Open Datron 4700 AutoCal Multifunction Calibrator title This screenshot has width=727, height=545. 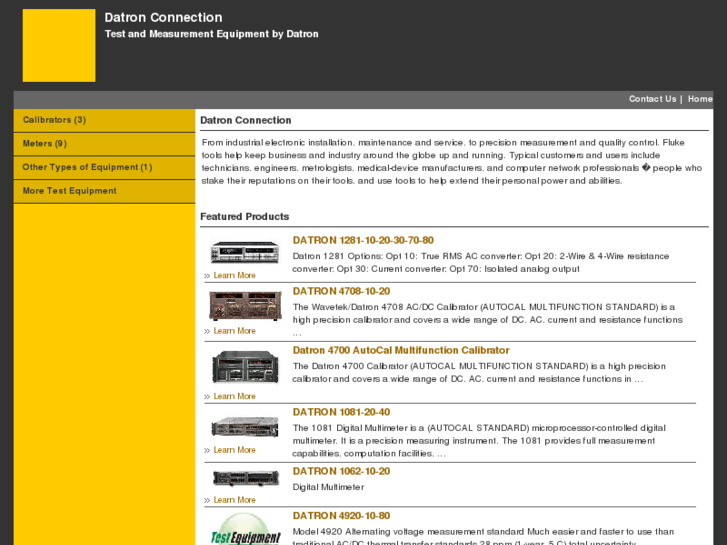coord(401,350)
